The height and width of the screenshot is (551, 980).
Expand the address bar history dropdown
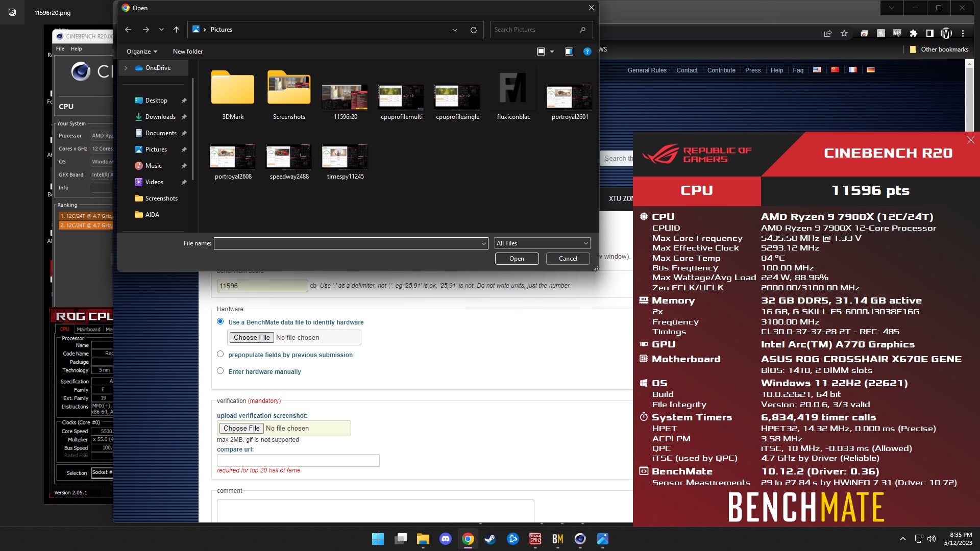click(x=454, y=30)
